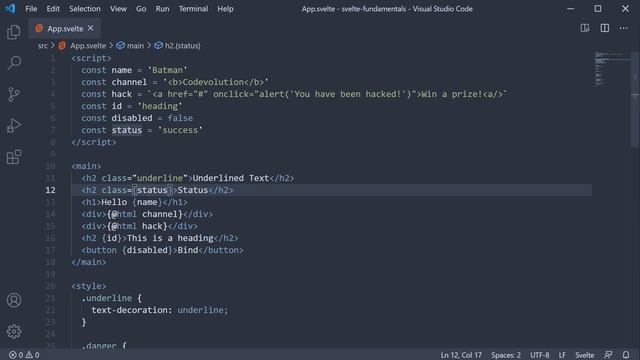Click the vertical editor scrollbar

636,100
